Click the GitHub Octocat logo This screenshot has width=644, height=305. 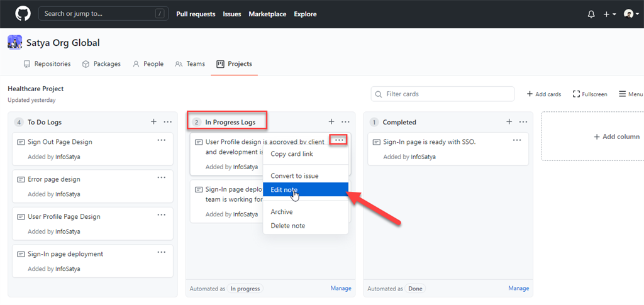(x=23, y=14)
